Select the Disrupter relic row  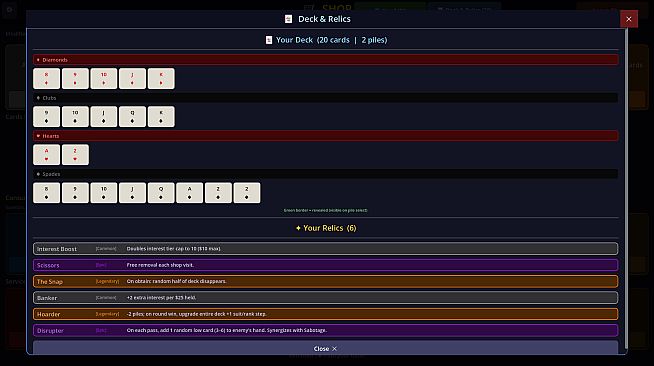tap(325, 330)
